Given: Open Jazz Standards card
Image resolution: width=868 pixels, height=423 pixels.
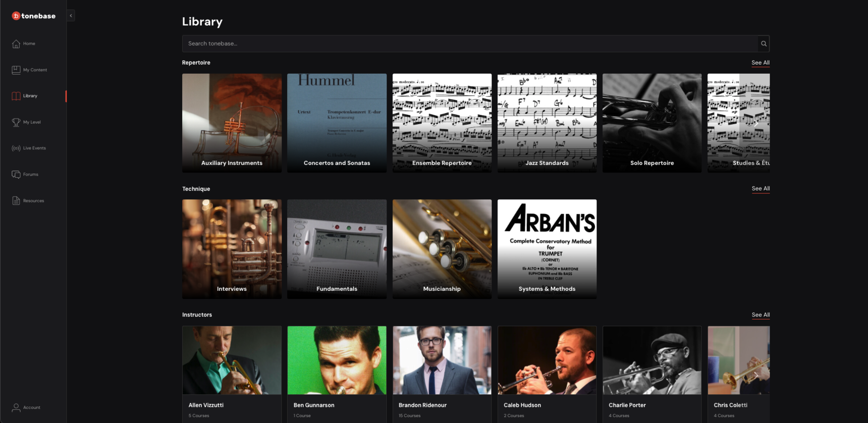Looking at the screenshot, I should click(547, 123).
